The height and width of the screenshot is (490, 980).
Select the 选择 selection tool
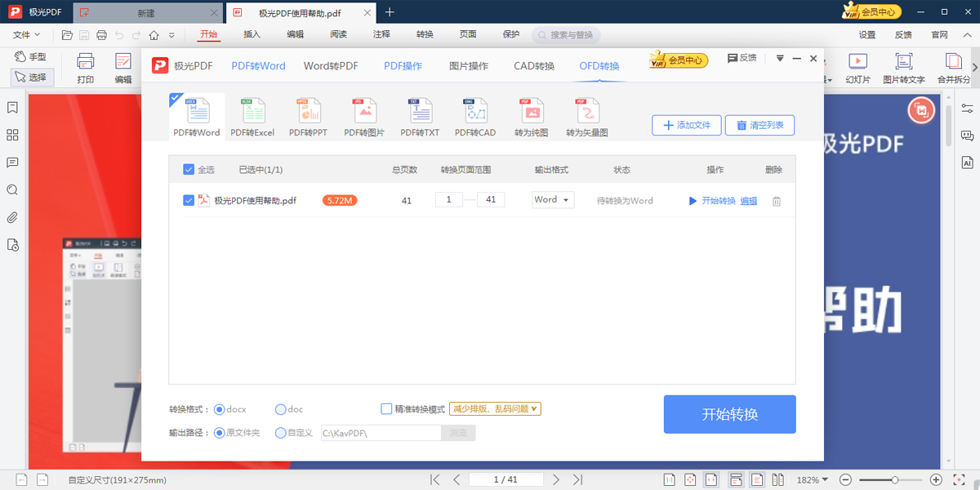point(33,77)
